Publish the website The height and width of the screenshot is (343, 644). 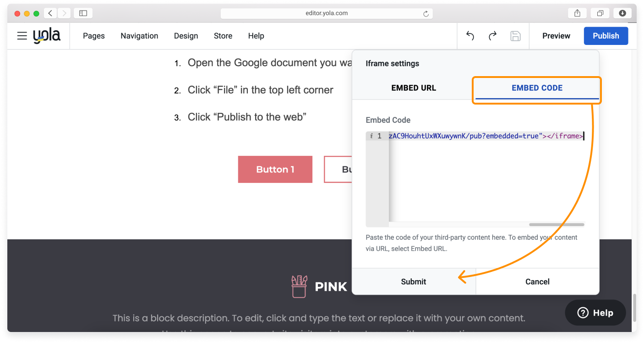tap(606, 36)
